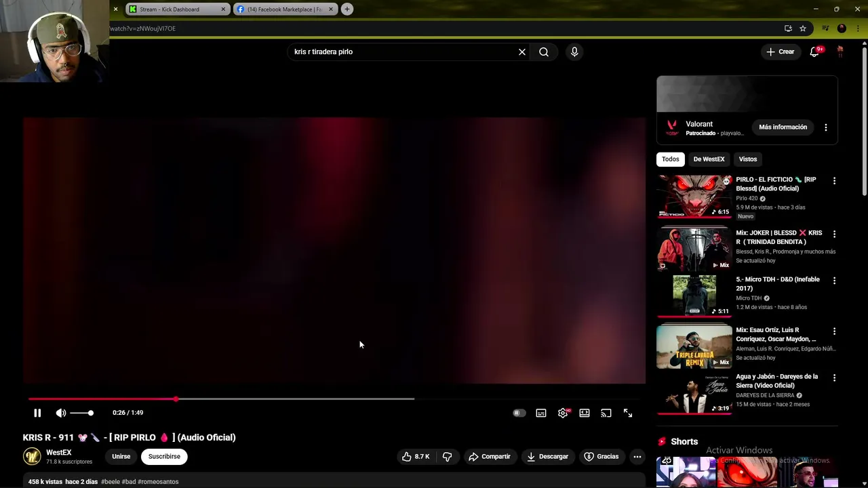Bookmark page with the star icon
Image resolution: width=868 pixels, height=488 pixels.
click(x=803, y=28)
